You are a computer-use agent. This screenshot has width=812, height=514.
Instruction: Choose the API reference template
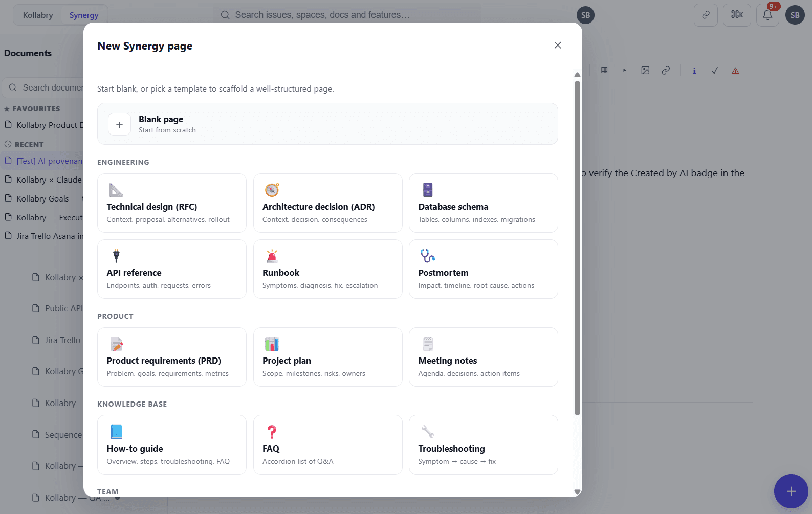click(x=172, y=269)
